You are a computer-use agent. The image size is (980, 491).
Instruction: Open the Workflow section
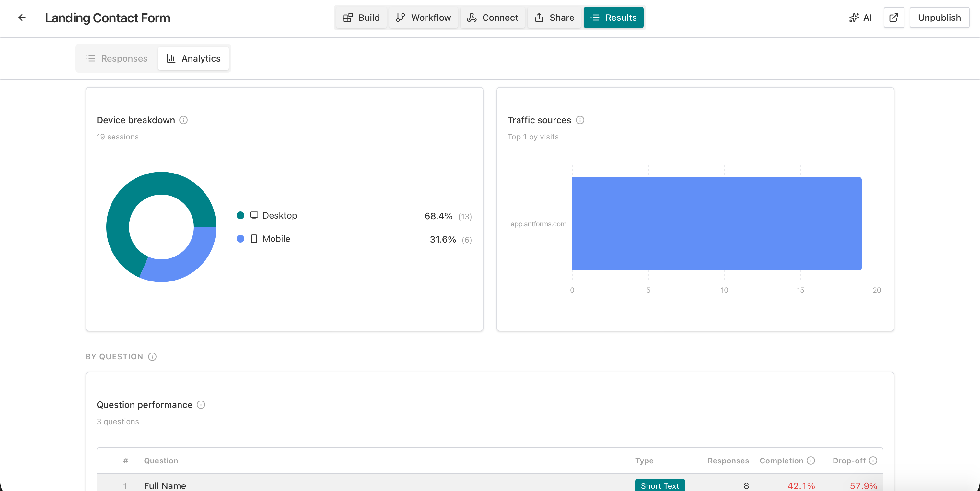point(424,18)
